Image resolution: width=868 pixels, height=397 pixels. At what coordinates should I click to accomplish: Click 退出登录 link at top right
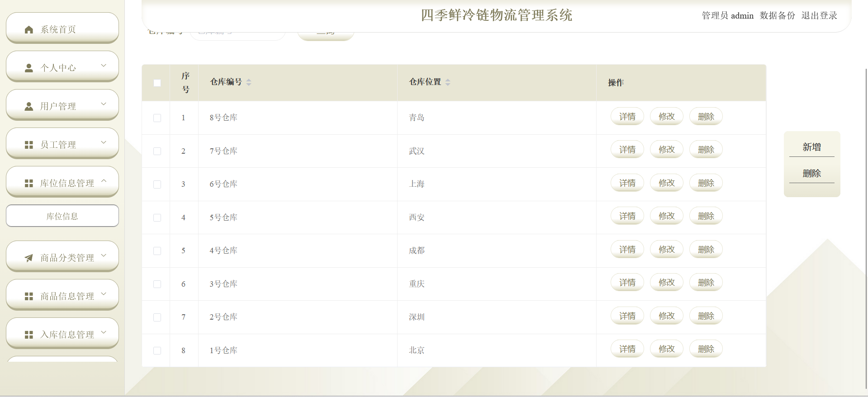click(x=819, y=16)
